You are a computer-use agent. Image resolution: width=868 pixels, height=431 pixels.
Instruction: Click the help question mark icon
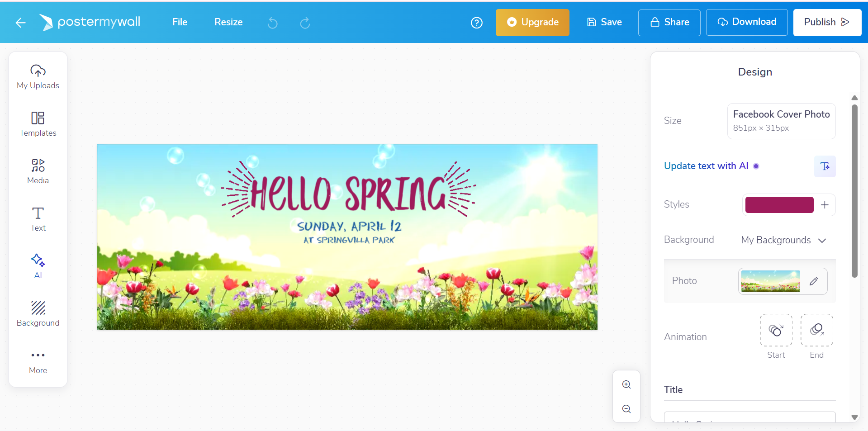pyautogui.click(x=476, y=23)
